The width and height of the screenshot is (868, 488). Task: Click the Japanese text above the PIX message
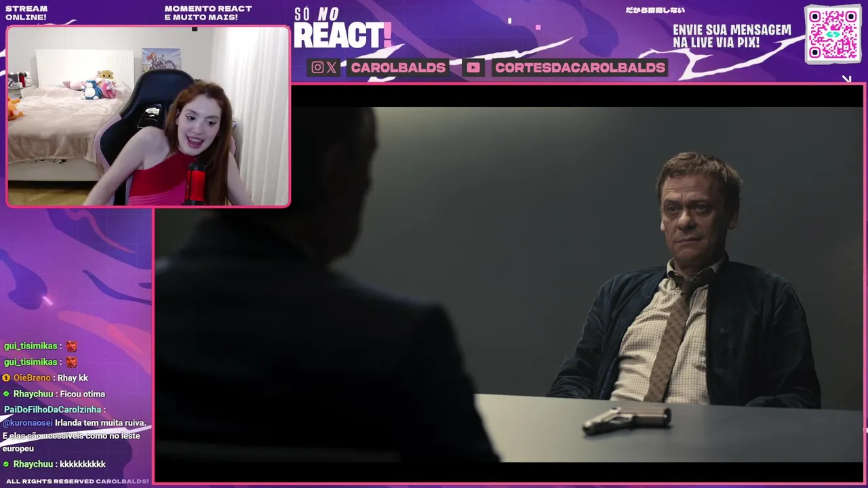coord(654,10)
